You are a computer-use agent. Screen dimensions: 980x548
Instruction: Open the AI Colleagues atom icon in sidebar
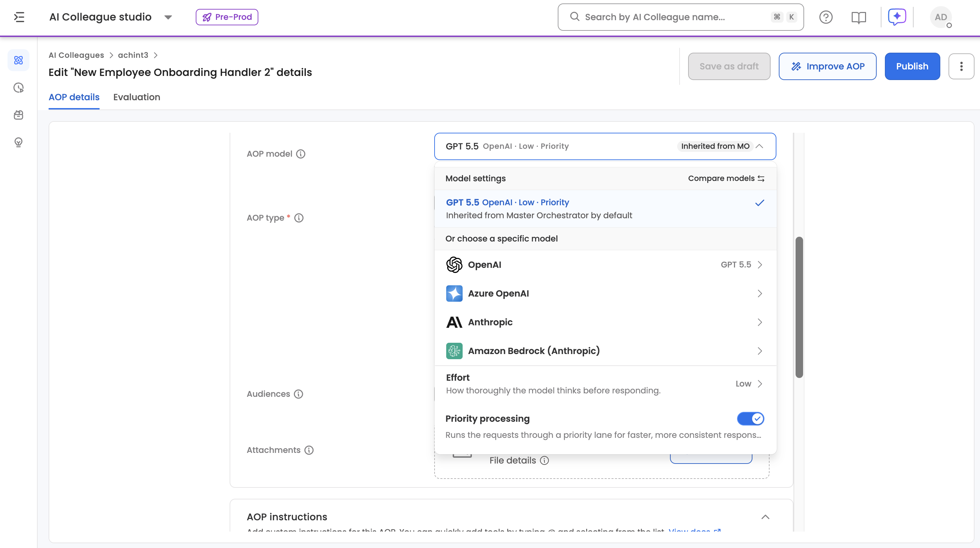point(18,60)
